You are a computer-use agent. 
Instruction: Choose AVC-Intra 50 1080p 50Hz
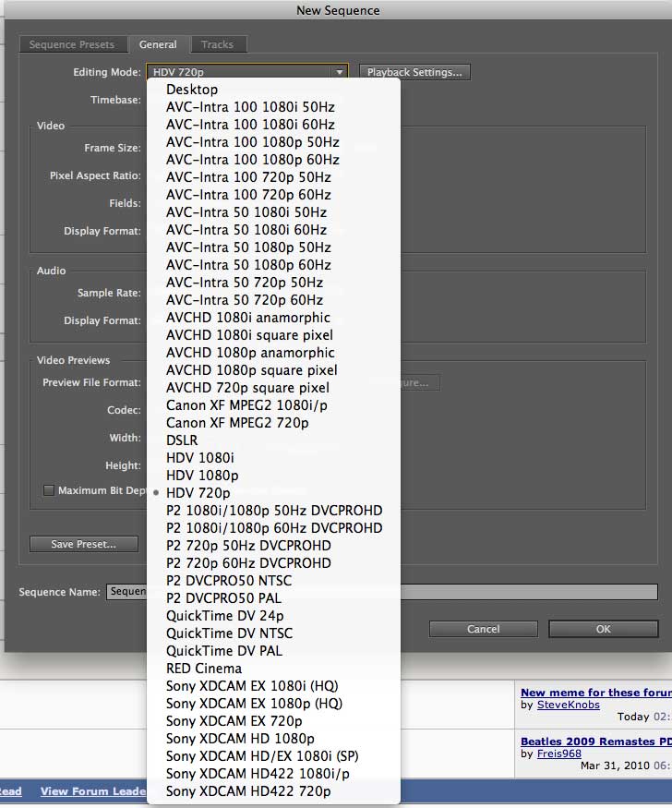click(x=273, y=247)
